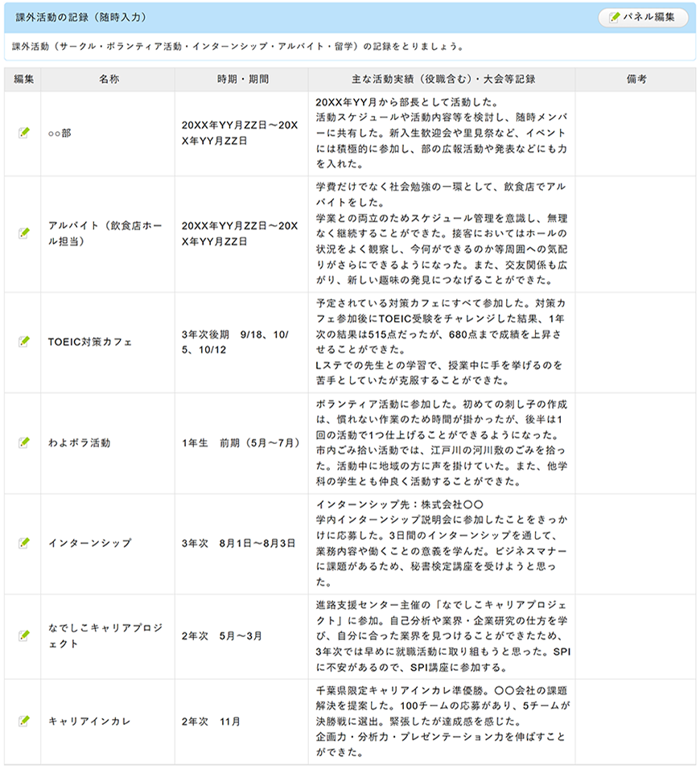This screenshot has width=700, height=769.
Task: Open edit icon for なでしこキャリアプロジェクト row
Action: (23, 635)
